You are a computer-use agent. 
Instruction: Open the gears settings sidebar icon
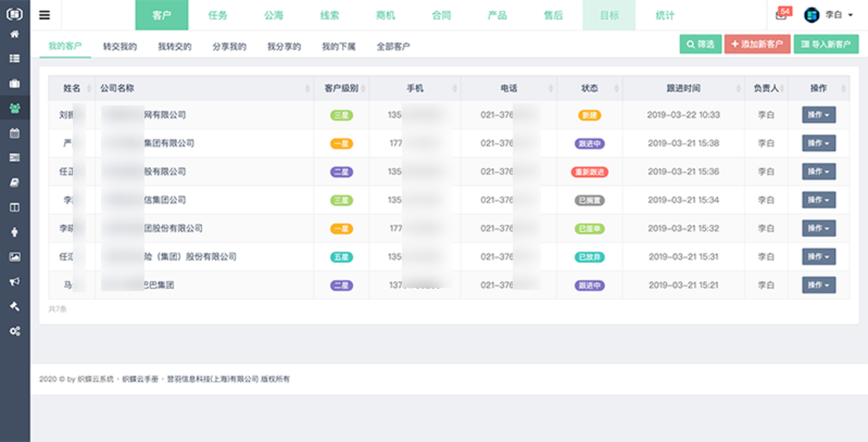coord(15,331)
